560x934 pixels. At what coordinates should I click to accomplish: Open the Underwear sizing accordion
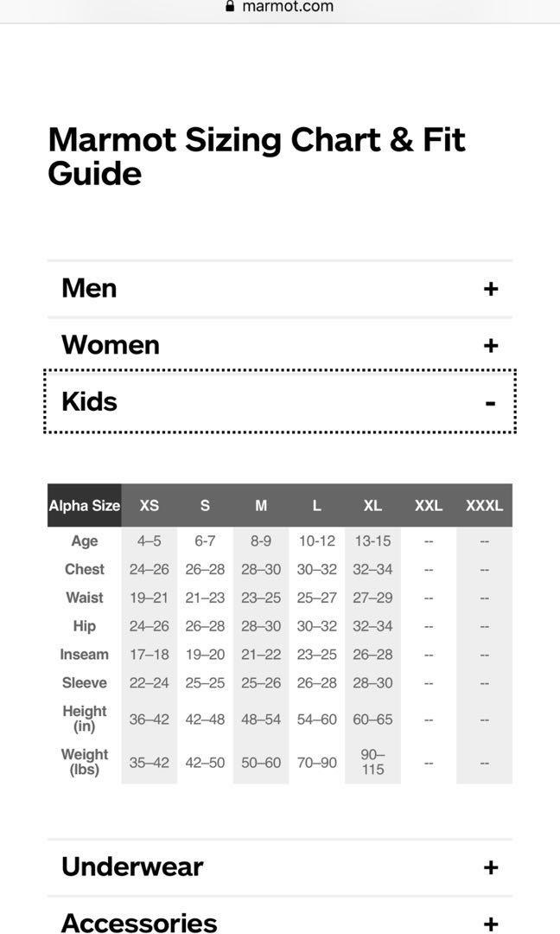280,867
